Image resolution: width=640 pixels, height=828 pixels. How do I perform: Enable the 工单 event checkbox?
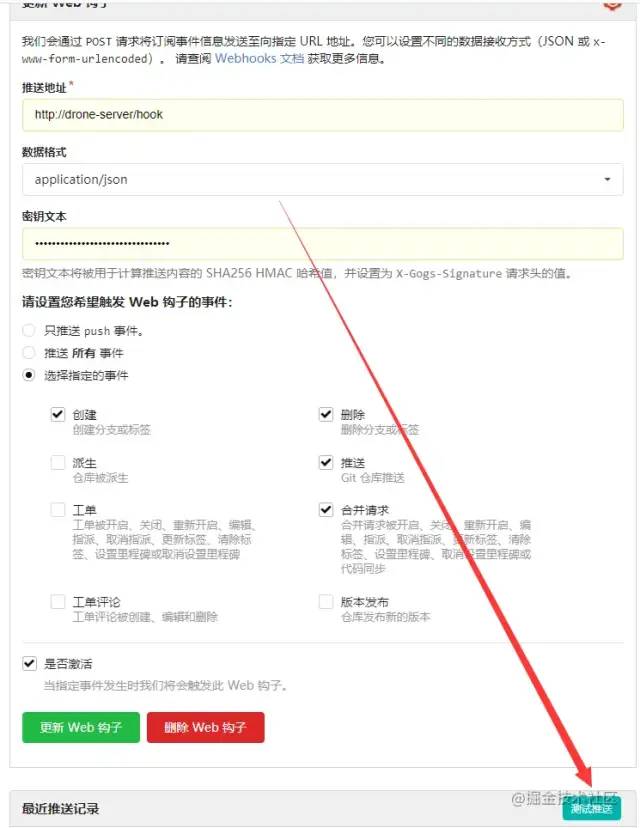[58, 510]
